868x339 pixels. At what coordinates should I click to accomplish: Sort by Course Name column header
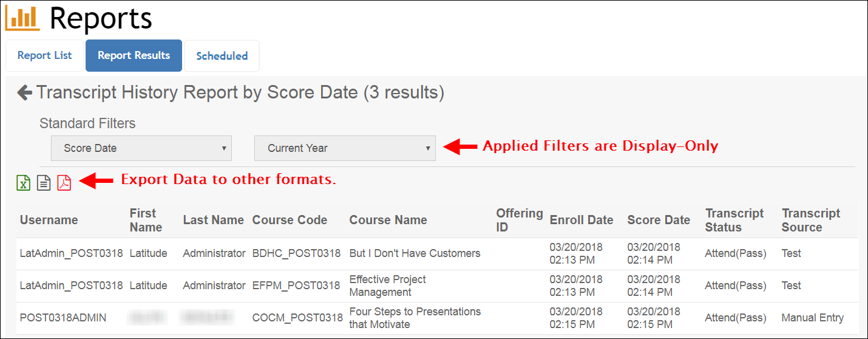coord(388,220)
